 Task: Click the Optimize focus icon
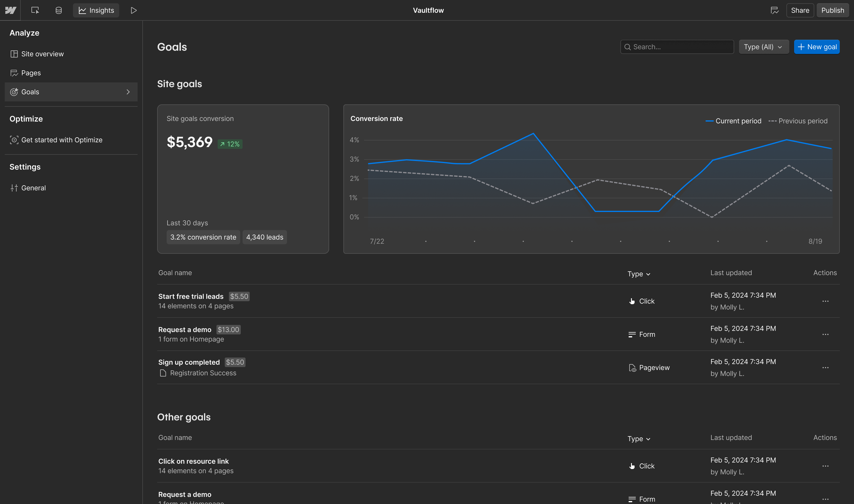click(x=14, y=140)
